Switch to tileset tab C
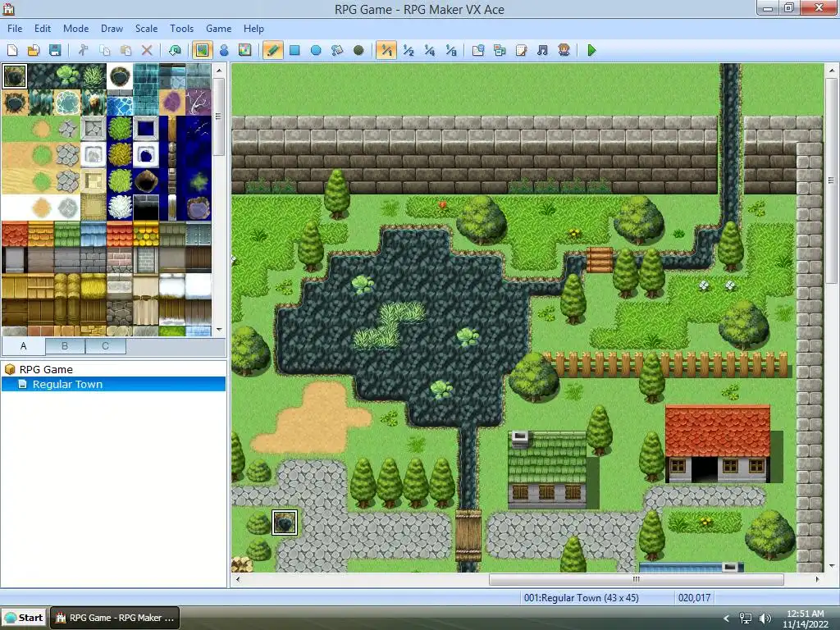840x630 pixels. pyautogui.click(x=106, y=346)
